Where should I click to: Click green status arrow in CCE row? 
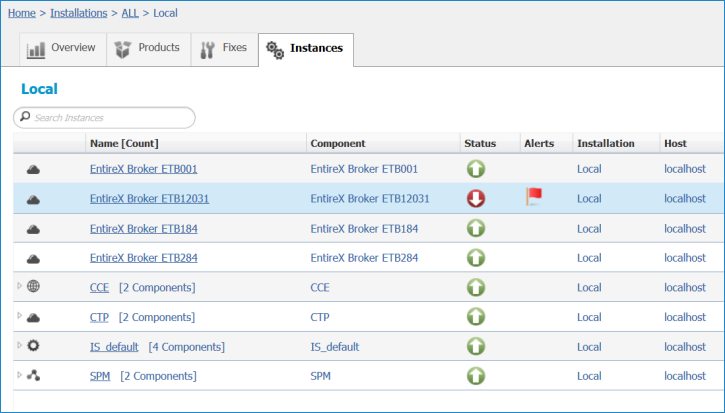pos(476,287)
